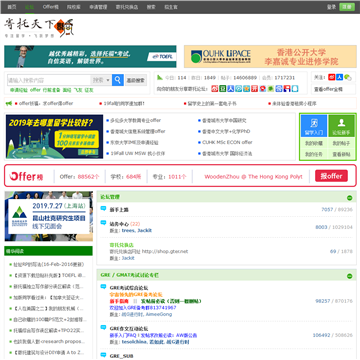Screen dimensions: 360x360
Task: Open the 2019.7.27 Duke Kunshan event banner
Action: point(49,216)
